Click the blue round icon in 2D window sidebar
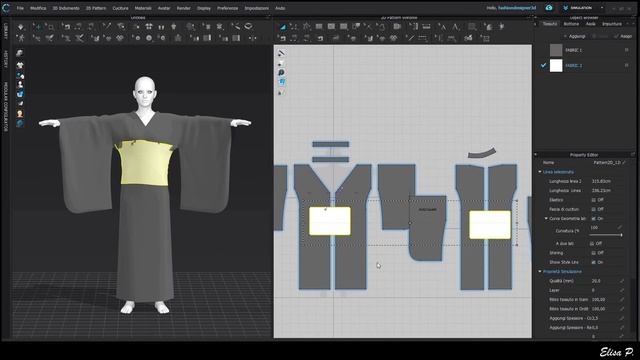Image resolution: width=640 pixels, height=360 pixels. tap(281, 73)
